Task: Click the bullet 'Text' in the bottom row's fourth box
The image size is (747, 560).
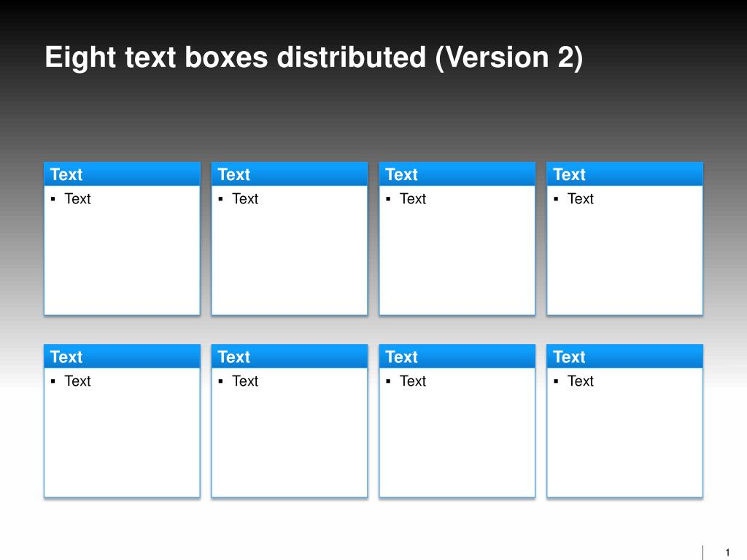Action: (x=581, y=381)
